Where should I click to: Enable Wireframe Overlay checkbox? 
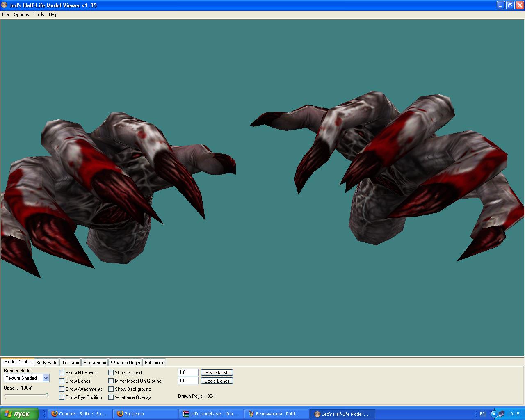[111, 397]
